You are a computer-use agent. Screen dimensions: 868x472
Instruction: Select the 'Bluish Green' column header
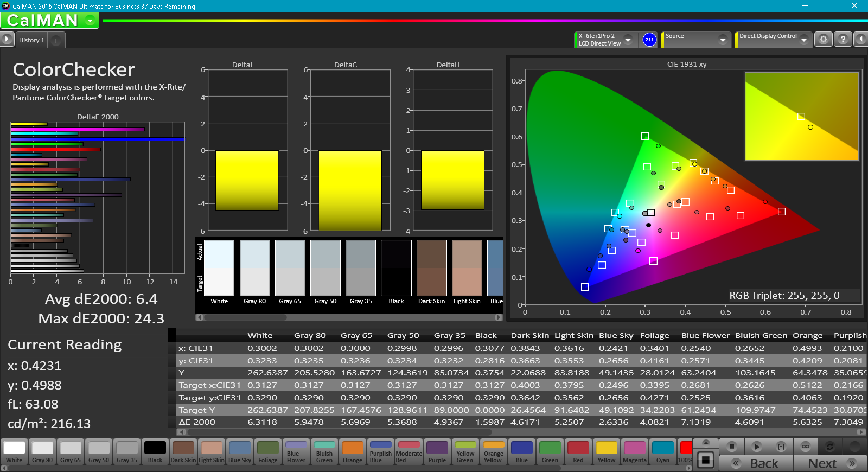point(761,335)
